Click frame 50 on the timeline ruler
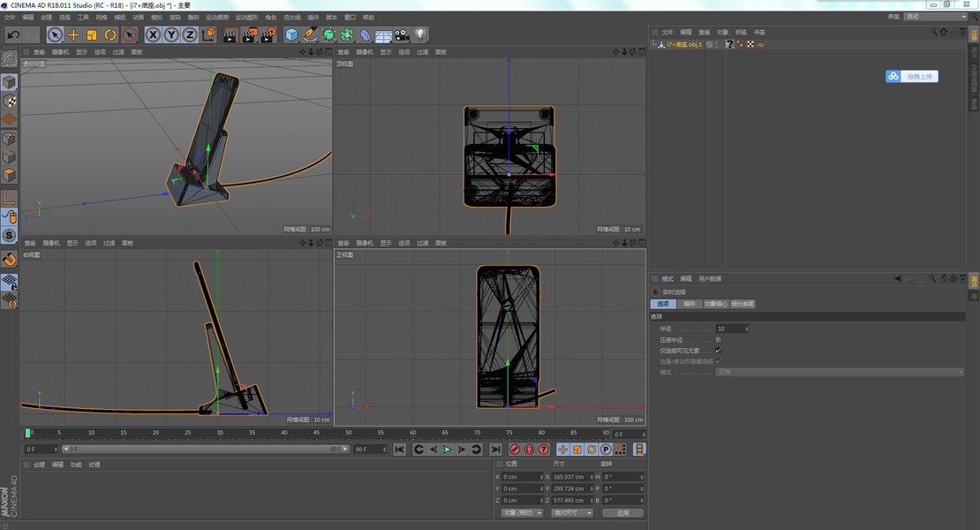Image resolution: width=980 pixels, height=530 pixels. [x=349, y=433]
